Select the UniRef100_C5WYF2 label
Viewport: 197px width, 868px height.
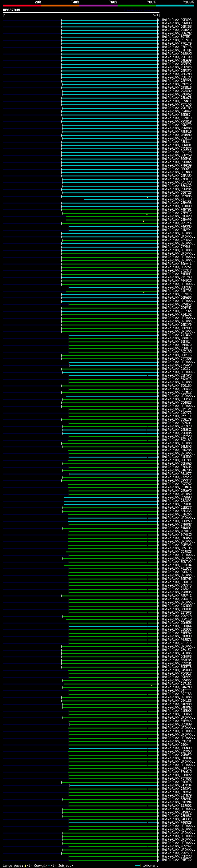177,84
